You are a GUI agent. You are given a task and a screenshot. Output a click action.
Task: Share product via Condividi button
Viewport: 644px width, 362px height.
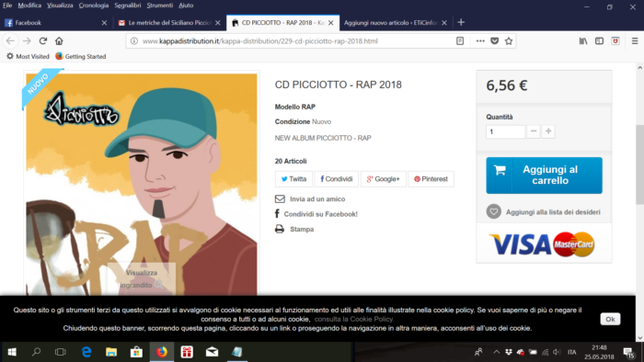(337, 179)
